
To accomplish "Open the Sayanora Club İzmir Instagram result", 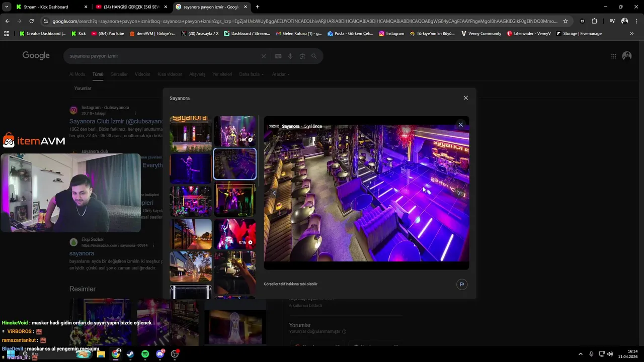I will click(115, 121).
